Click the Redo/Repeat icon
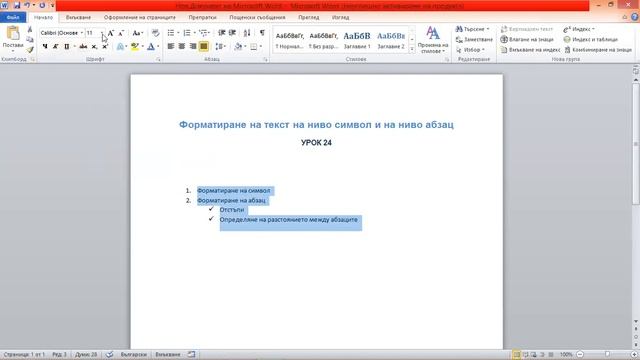 tap(42, 5)
